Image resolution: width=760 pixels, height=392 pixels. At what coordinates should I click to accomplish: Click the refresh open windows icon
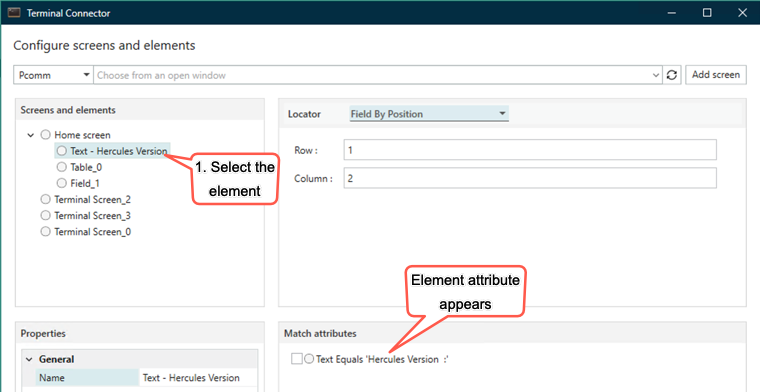coord(672,75)
